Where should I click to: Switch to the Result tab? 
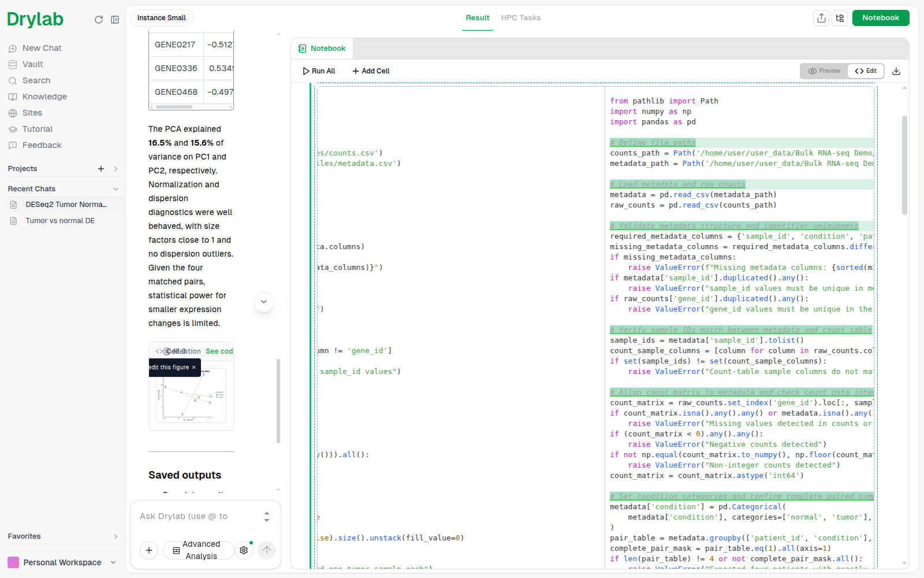click(478, 18)
